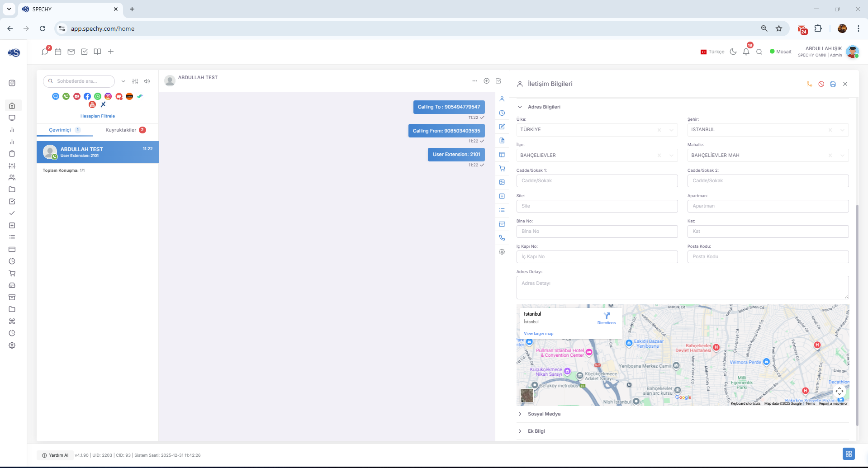Filter by YouTube channel icon
868x468 pixels.
point(92,104)
